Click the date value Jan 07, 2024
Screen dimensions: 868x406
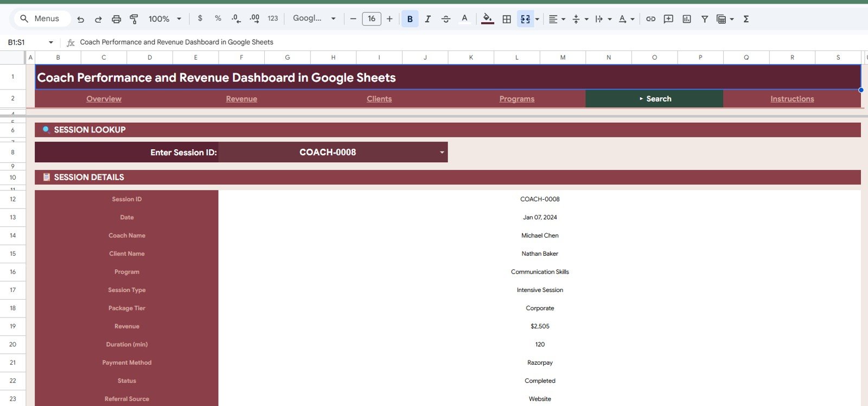(540, 217)
